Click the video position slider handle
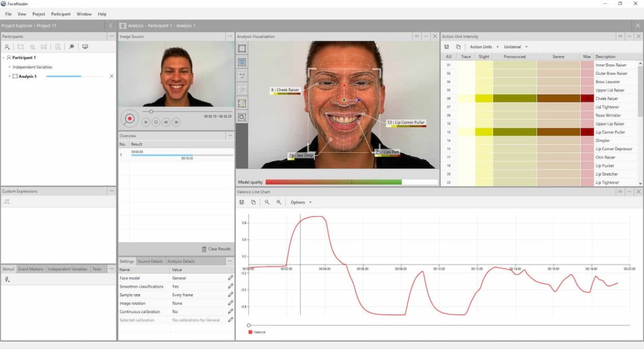Image resolution: width=644 pixels, height=349 pixels. pyautogui.click(x=151, y=111)
